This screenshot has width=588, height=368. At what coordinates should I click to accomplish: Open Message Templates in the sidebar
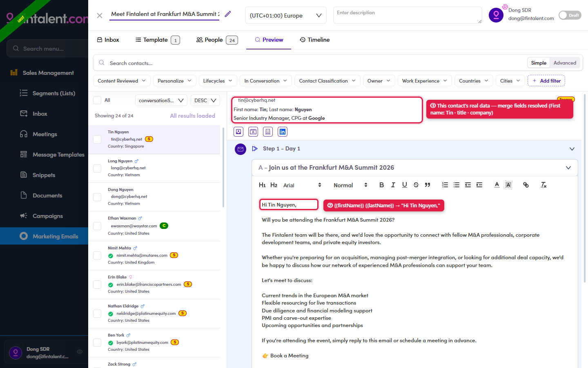pos(44,155)
